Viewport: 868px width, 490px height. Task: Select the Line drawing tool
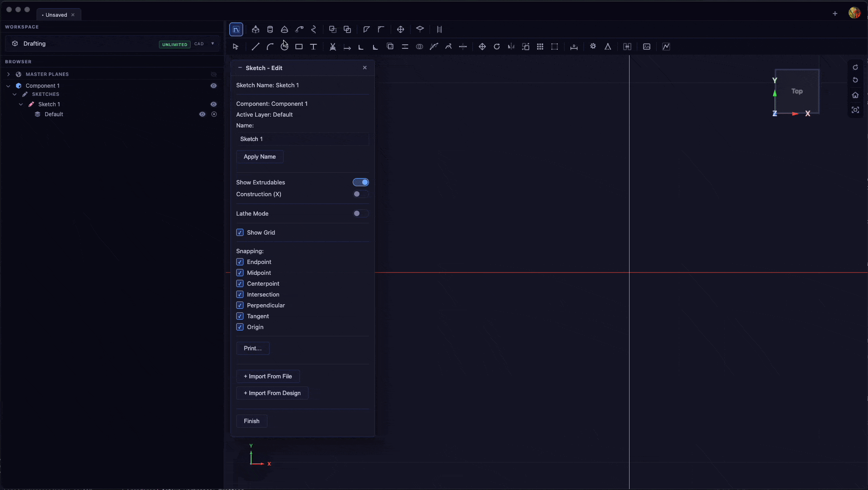(x=256, y=47)
